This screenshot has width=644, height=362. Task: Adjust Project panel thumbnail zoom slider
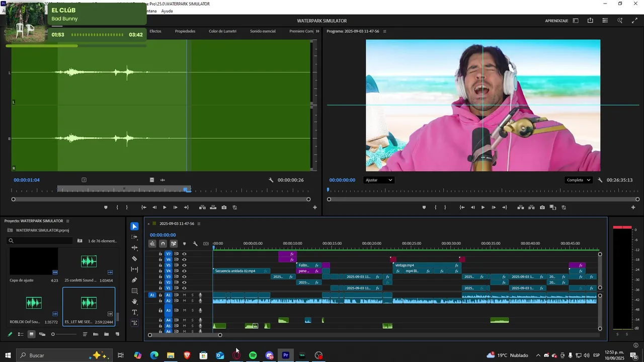click(x=64, y=334)
